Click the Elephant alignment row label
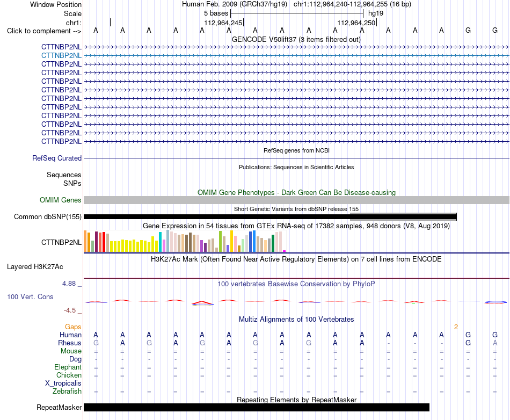 68,367
